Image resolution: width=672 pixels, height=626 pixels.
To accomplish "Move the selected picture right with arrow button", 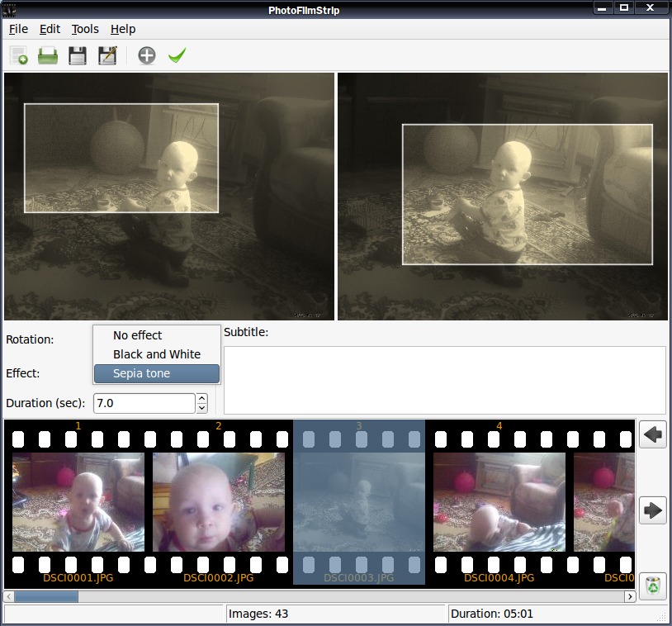I will click(x=652, y=510).
